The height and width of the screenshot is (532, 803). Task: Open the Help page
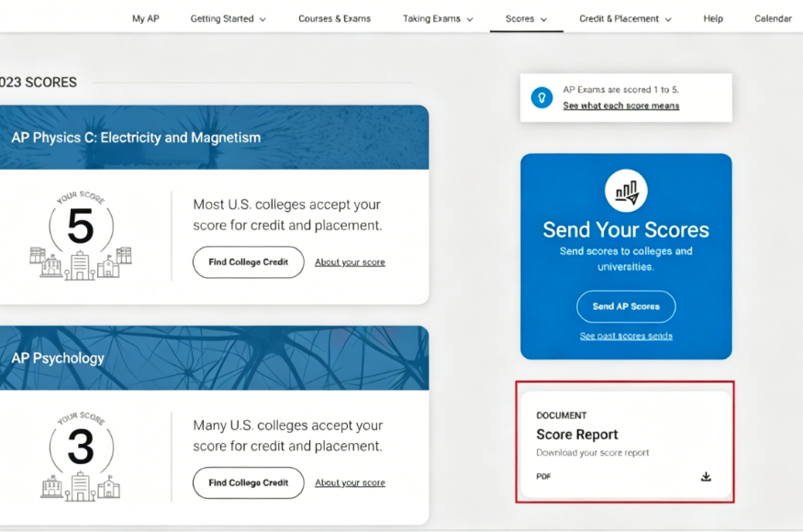[x=713, y=18]
